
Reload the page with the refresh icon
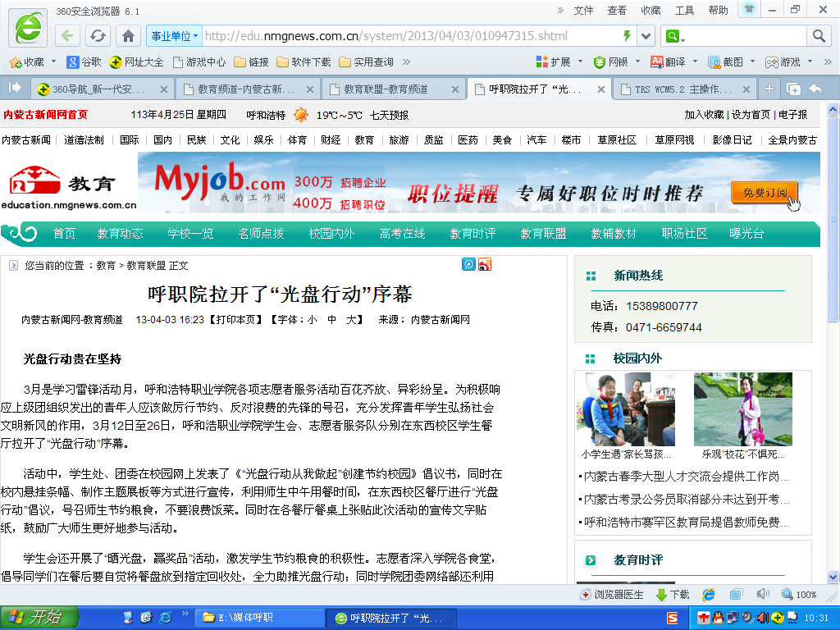98,36
